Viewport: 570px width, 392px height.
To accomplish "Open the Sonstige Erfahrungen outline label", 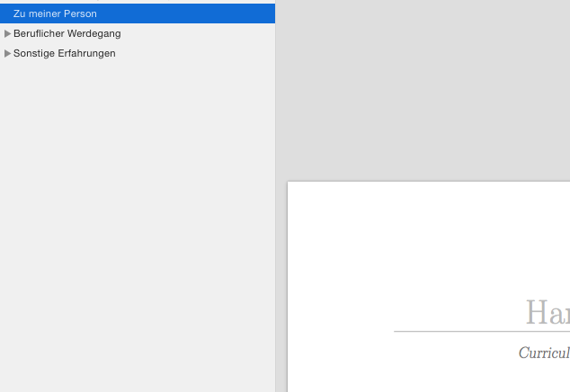I will click(64, 54).
